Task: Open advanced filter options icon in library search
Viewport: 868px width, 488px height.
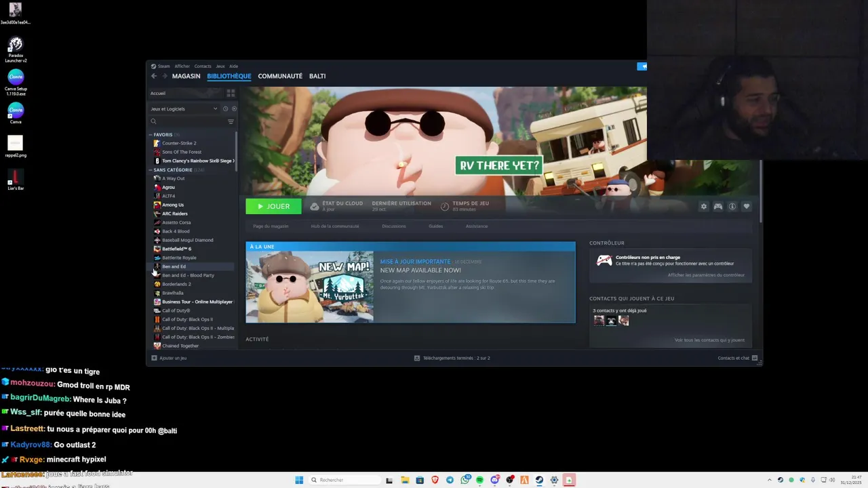Action: pos(231,121)
